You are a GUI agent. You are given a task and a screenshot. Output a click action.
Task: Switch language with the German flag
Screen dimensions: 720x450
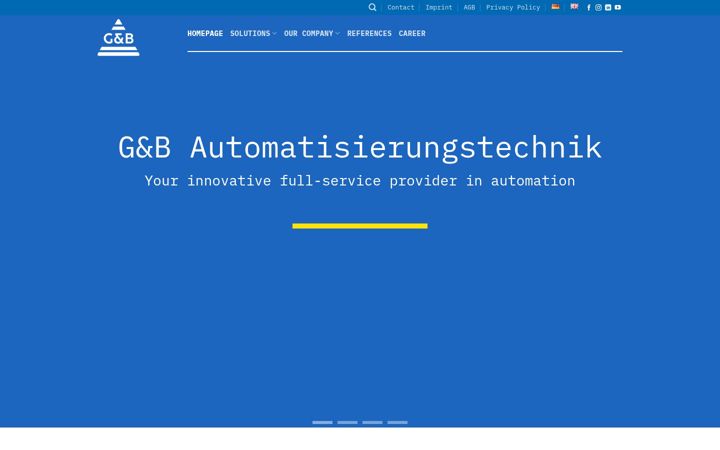[555, 7]
